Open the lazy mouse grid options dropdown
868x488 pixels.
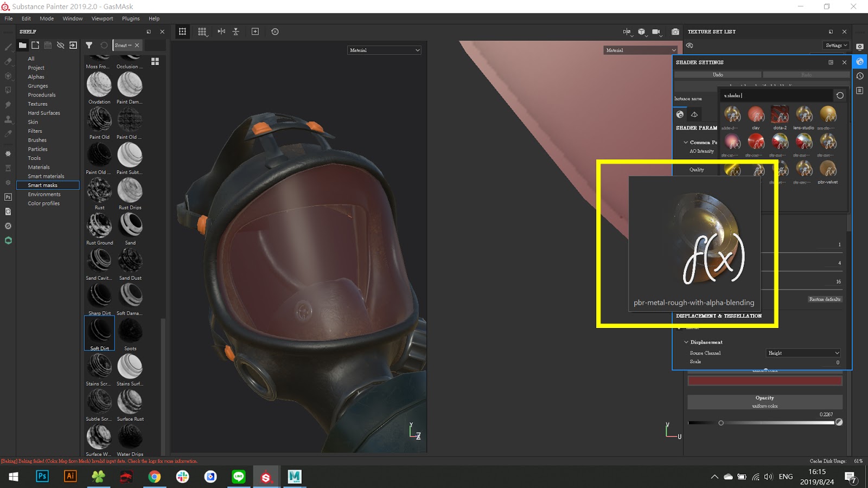[x=202, y=31]
